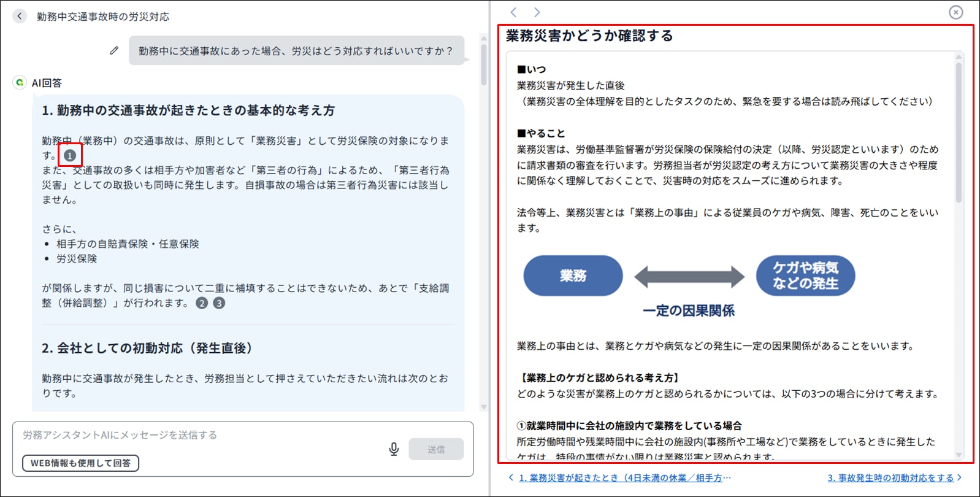This screenshot has height=497, width=980.
Task: Open citation reference number 1
Action: (70, 156)
